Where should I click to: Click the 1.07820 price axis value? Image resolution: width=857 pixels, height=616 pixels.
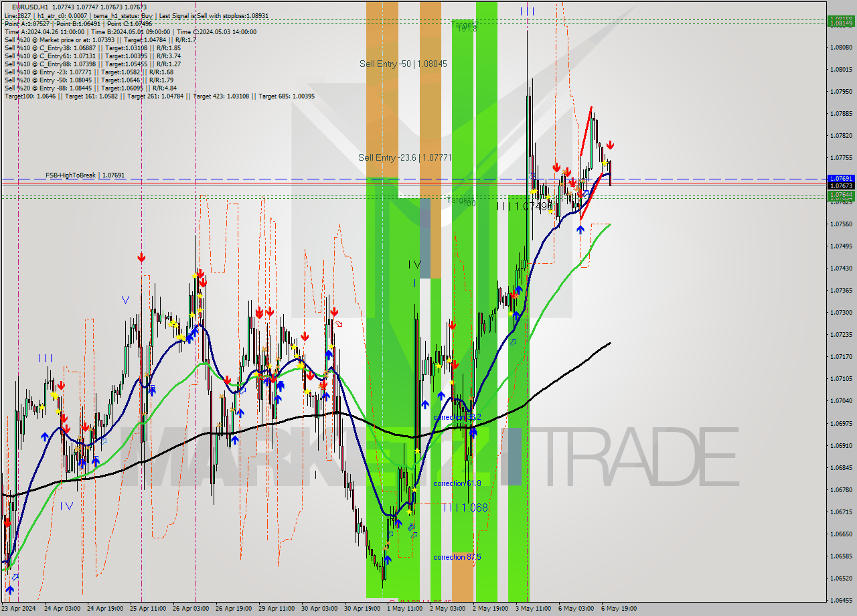click(841, 136)
